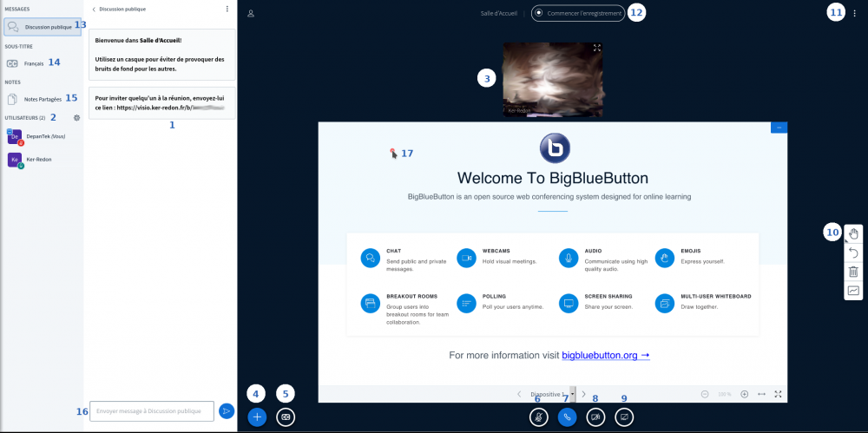868x433 pixels.
Task: Leave audio with the blue phone button
Action: point(567,417)
